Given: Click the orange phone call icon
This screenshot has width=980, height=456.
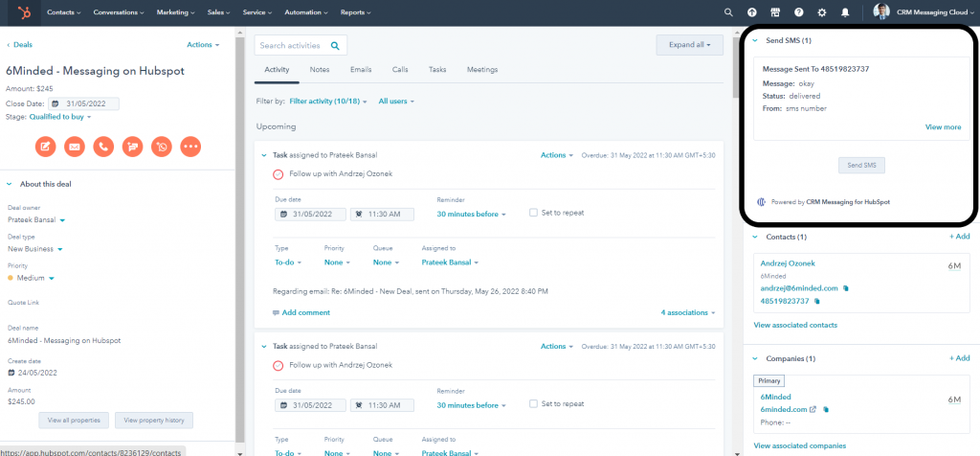Looking at the screenshot, I should pos(103,147).
